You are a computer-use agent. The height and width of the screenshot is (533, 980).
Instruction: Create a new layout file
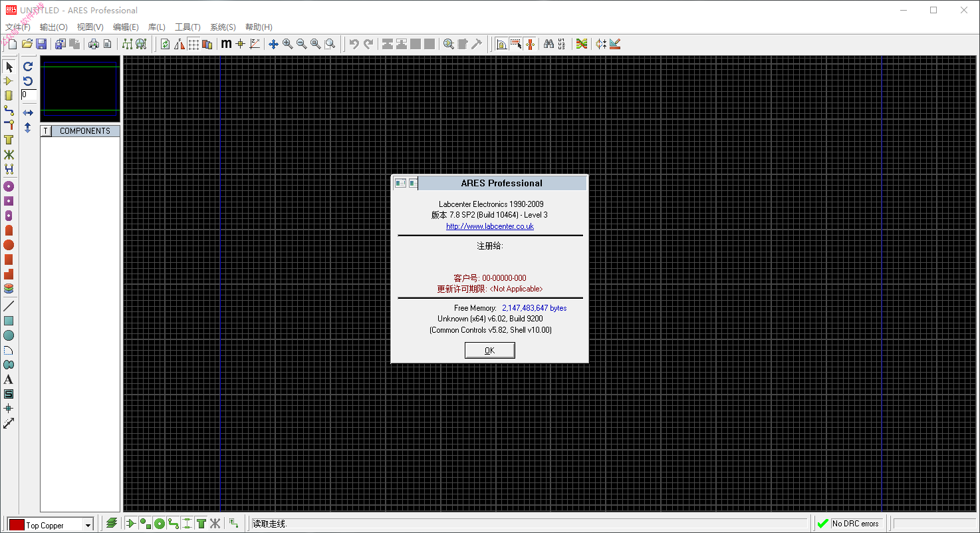(13, 44)
